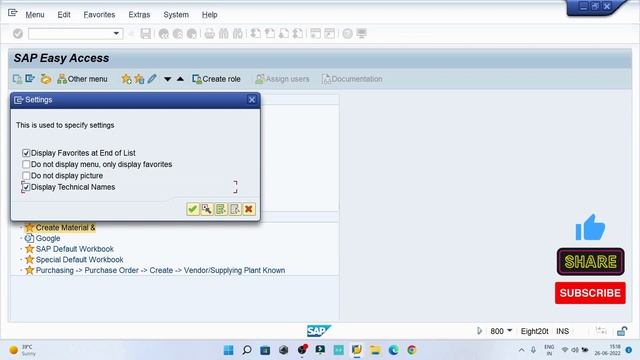Screen dimensions: 640x360
Task: Click the SAP Menu icon in application toolbar
Action: (x=30, y=79)
